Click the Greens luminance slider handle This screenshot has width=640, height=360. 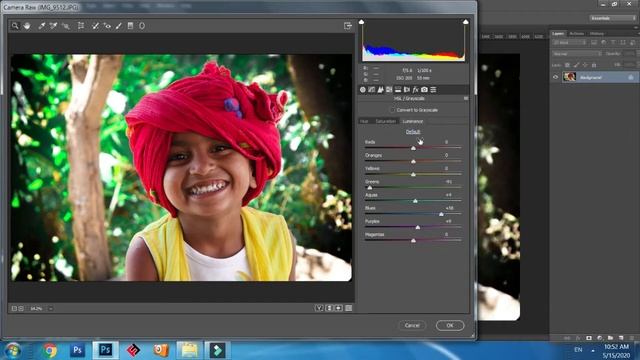click(x=370, y=188)
